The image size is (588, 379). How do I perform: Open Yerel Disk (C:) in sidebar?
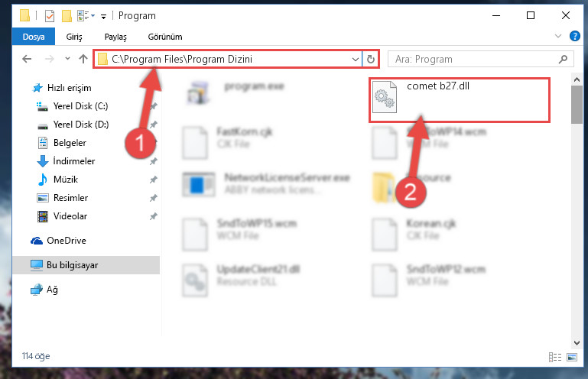(x=80, y=106)
